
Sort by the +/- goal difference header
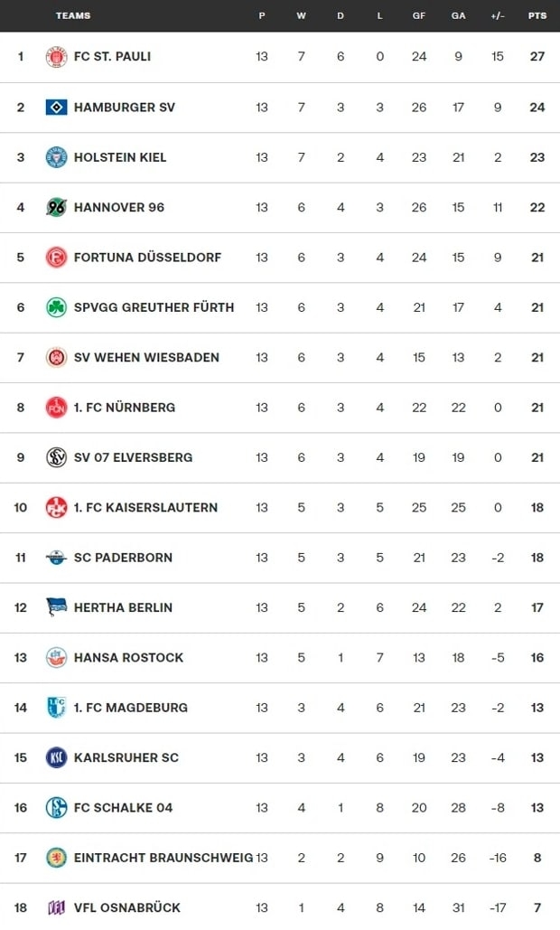click(498, 15)
